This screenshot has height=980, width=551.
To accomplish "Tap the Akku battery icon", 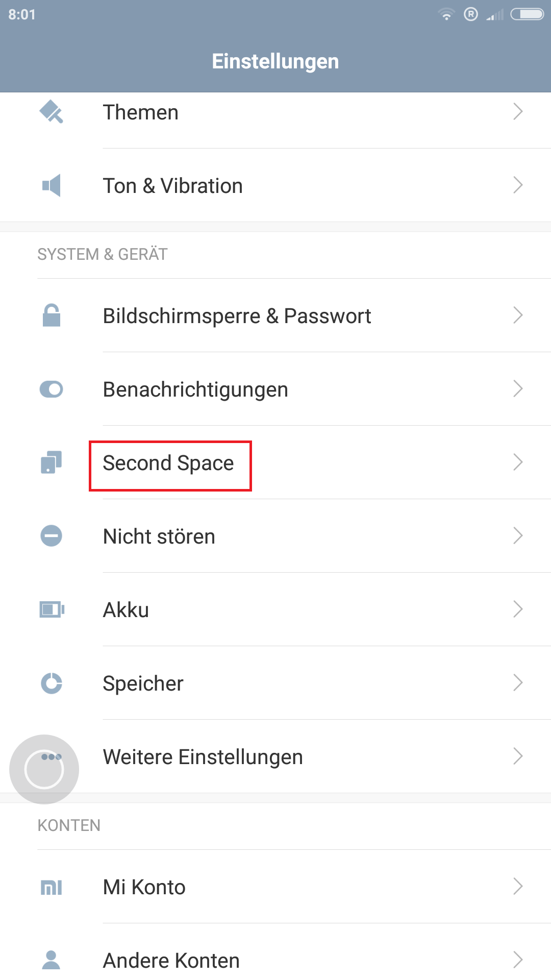I will tap(52, 609).
